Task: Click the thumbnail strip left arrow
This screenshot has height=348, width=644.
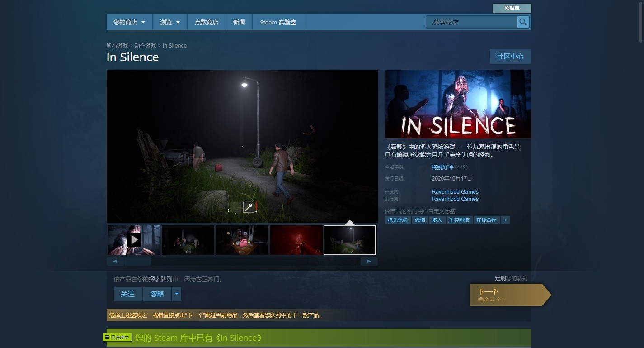Action: [x=115, y=262]
